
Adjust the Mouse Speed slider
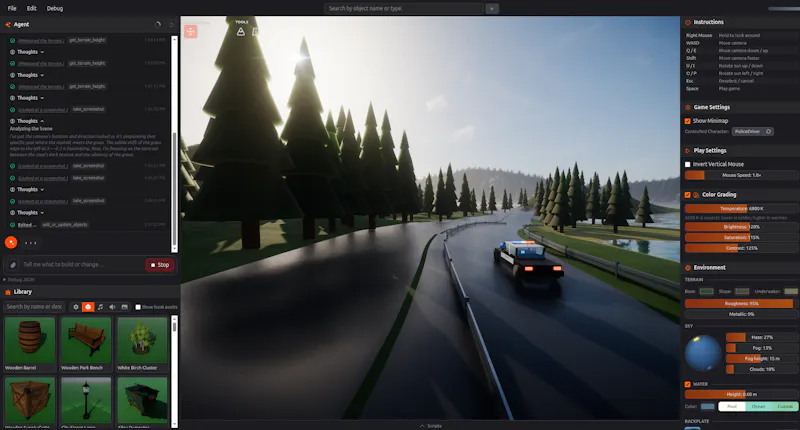click(741, 175)
